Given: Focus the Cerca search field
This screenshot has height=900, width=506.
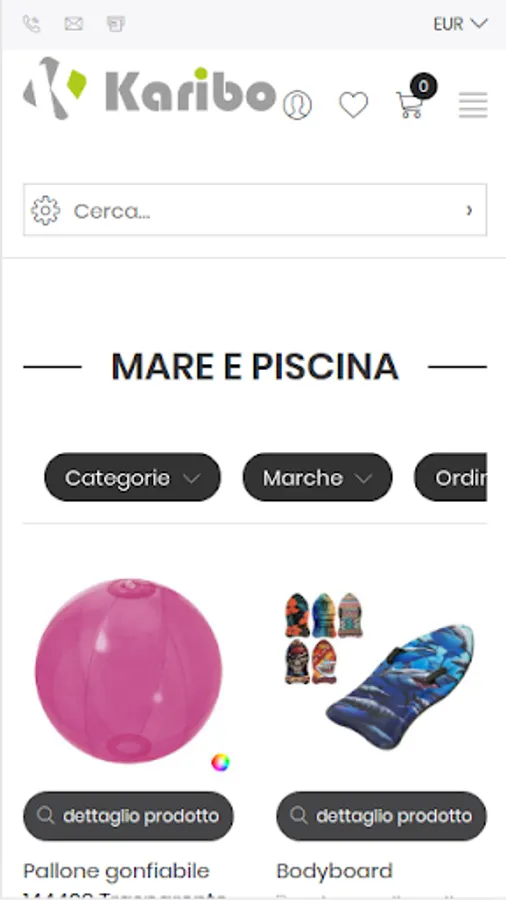Looking at the screenshot, I should coord(255,210).
